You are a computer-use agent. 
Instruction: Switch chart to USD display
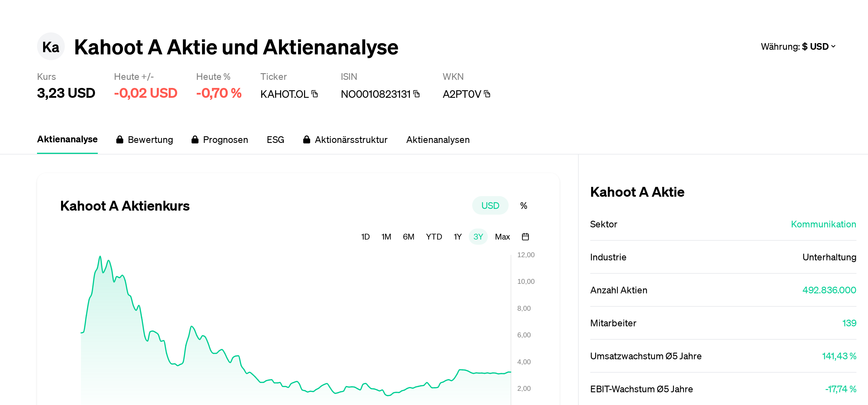click(490, 205)
